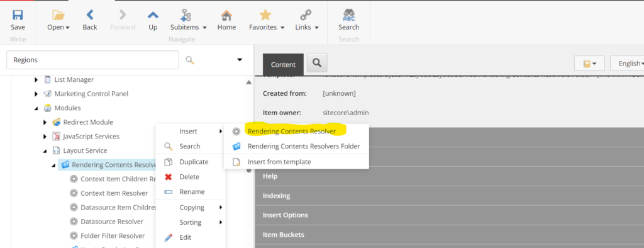Viewport: 644px width, 248px height.
Task: Choose Search from the context menu
Action: (x=191, y=146)
